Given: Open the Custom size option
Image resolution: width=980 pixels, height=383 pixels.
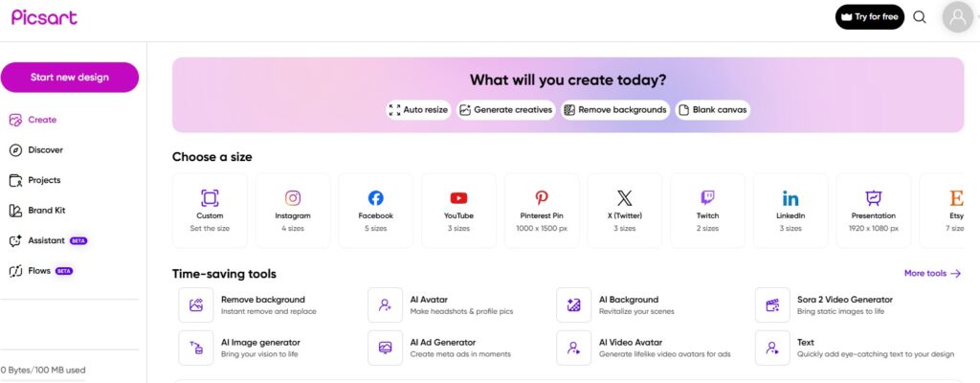Looking at the screenshot, I should coord(210,198).
